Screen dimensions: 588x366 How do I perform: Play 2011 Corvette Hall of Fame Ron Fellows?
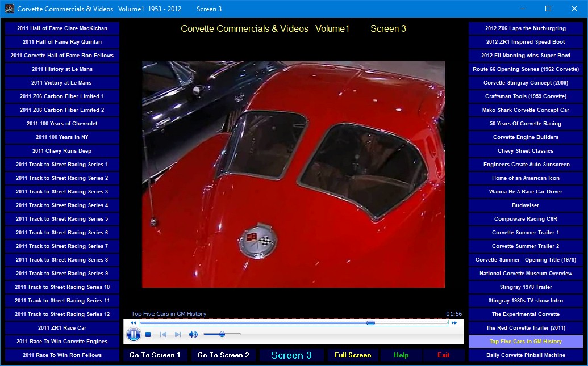point(62,56)
